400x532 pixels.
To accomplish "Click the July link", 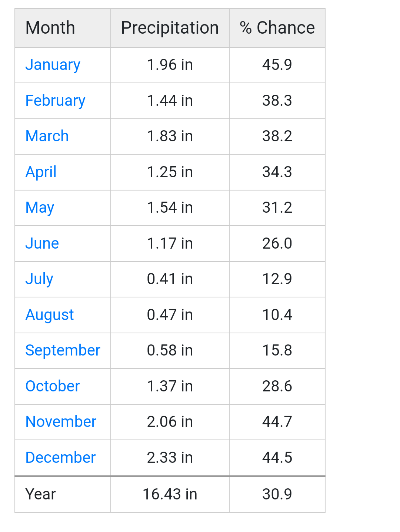I will [x=39, y=279].
